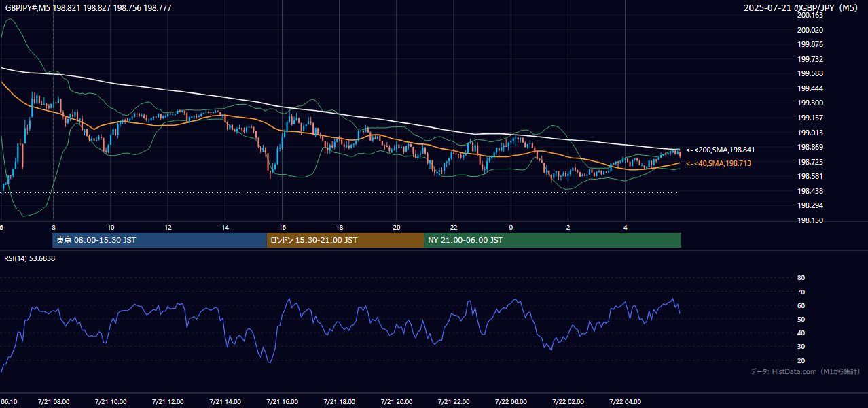Click price axis label 198.725

(x=810, y=162)
